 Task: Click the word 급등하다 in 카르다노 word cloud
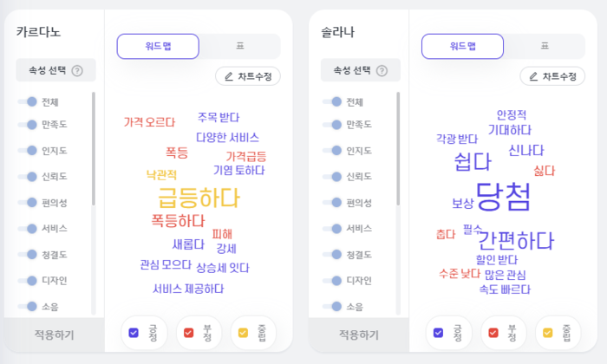pos(199,198)
